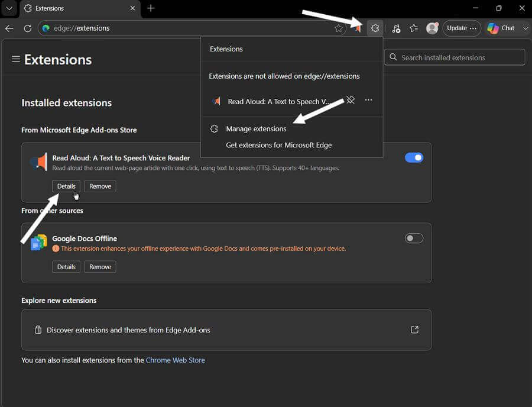Choose Get extensions for Microsoft Edge
This screenshot has width=532, height=407.
(x=279, y=146)
